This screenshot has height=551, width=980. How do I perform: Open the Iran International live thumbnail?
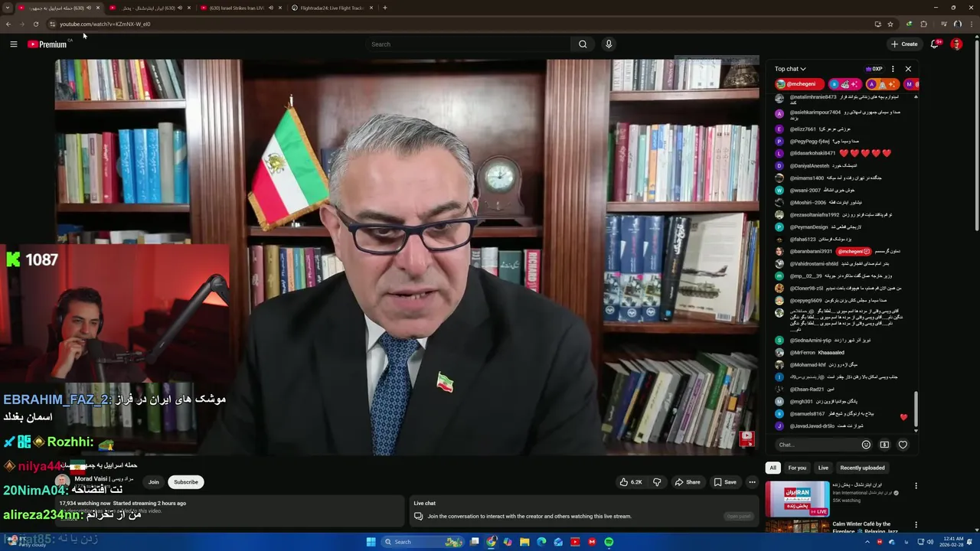797,499
